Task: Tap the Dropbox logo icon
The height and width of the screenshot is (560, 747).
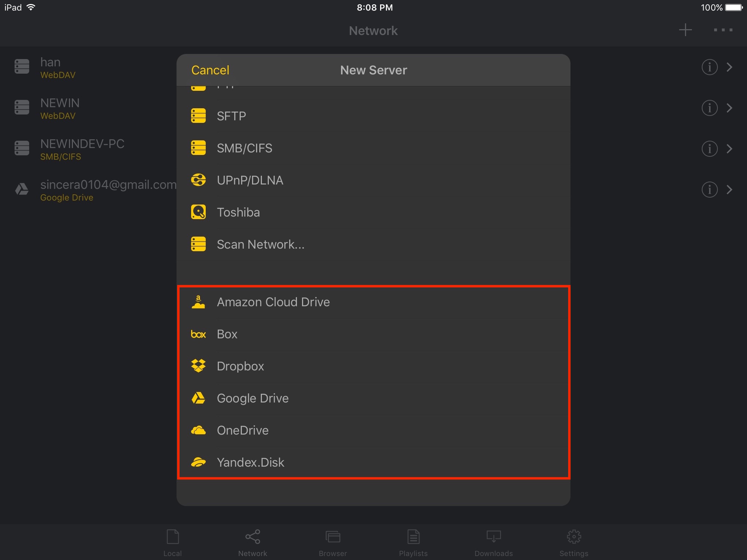Action: (198, 366)
